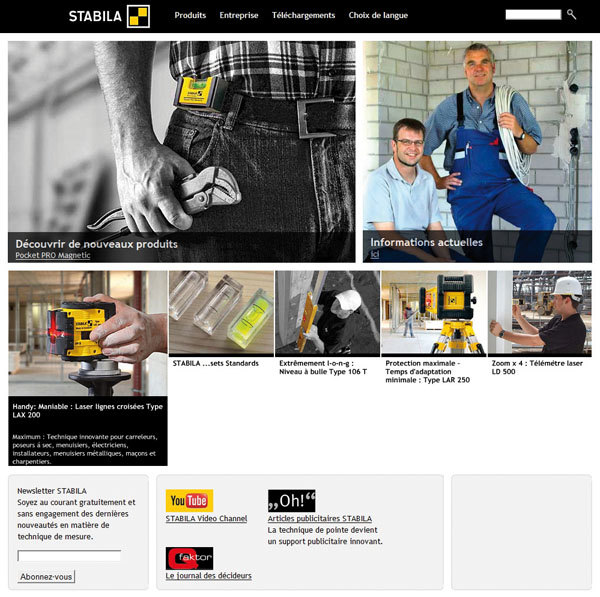
Task: Open the Entreprise menu
Action: [239, 15]
